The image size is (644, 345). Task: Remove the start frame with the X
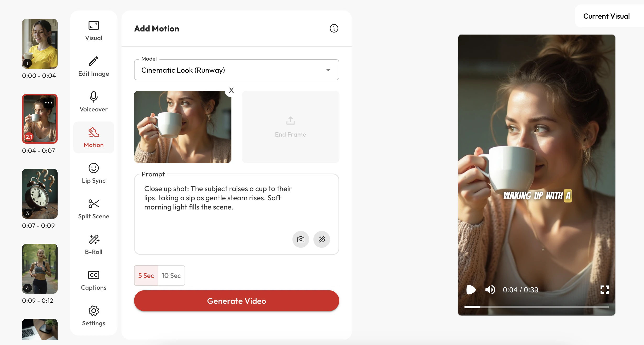231,90
